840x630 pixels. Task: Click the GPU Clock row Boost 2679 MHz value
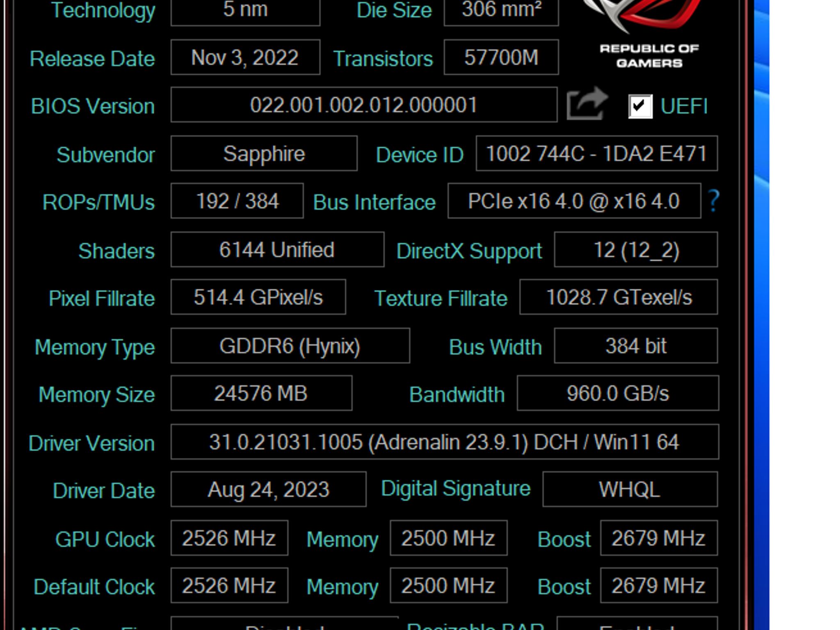659,538
